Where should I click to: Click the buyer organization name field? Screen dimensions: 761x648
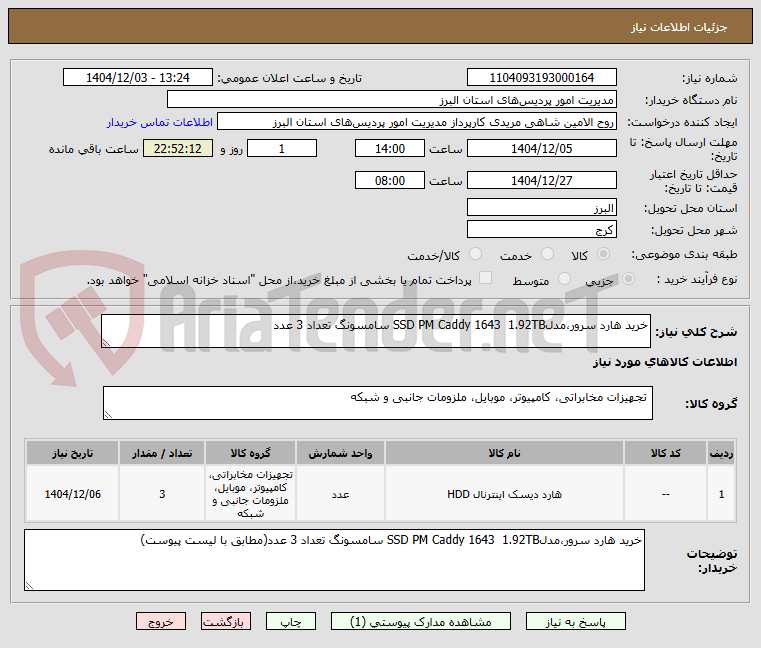click(x=392, y=100)
